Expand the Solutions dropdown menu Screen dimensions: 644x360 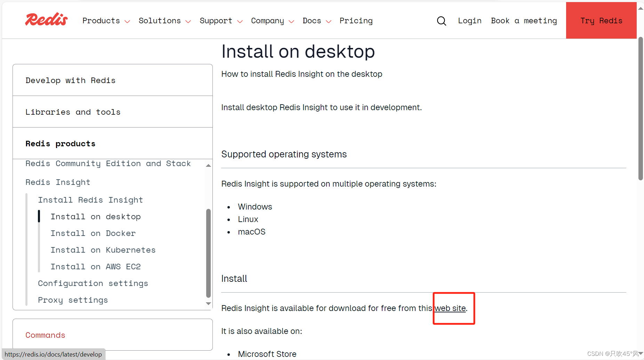point(165,21)
